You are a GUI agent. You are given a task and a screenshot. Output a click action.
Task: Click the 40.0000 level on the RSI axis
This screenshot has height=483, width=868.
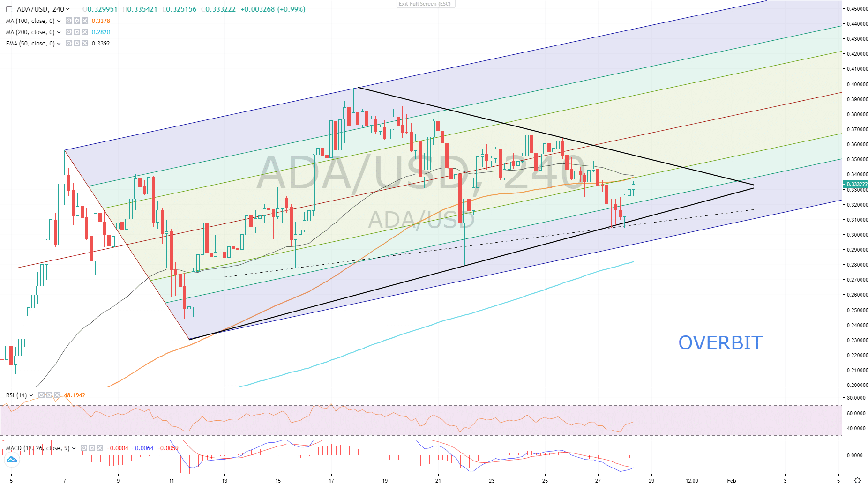pyautogui.click(x=856, y=428)
